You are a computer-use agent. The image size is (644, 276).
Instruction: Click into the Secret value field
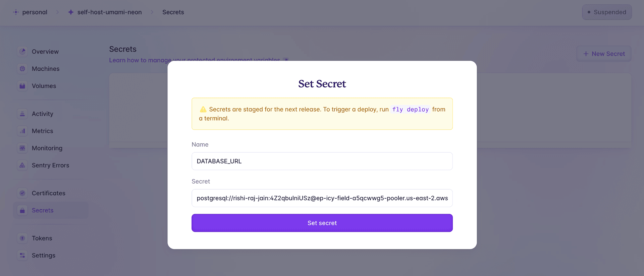[x=322, y=198]
